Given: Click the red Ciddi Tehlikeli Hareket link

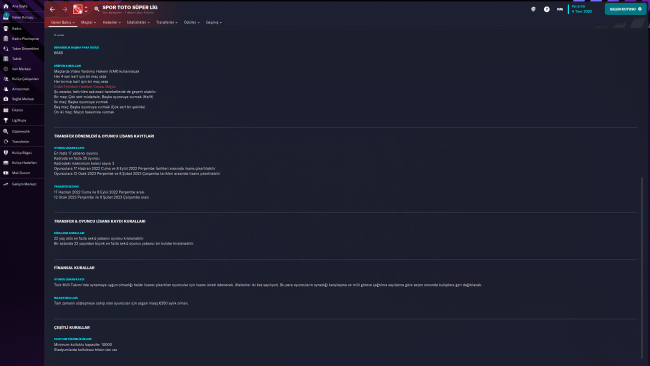Looking at the screenshot, I should 85,87.
